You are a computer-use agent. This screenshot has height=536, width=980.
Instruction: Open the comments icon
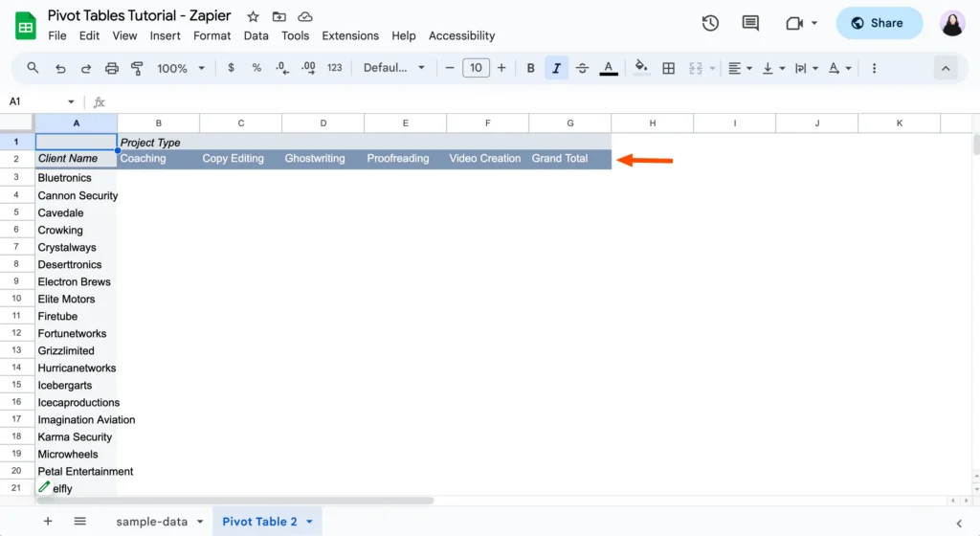pyautogui.click(x=750, y=23)
